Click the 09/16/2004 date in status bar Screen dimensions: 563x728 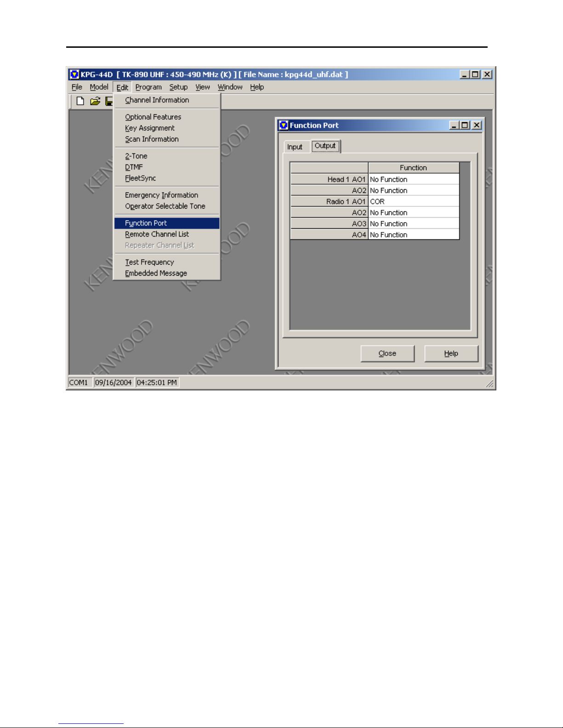[114, 383]
